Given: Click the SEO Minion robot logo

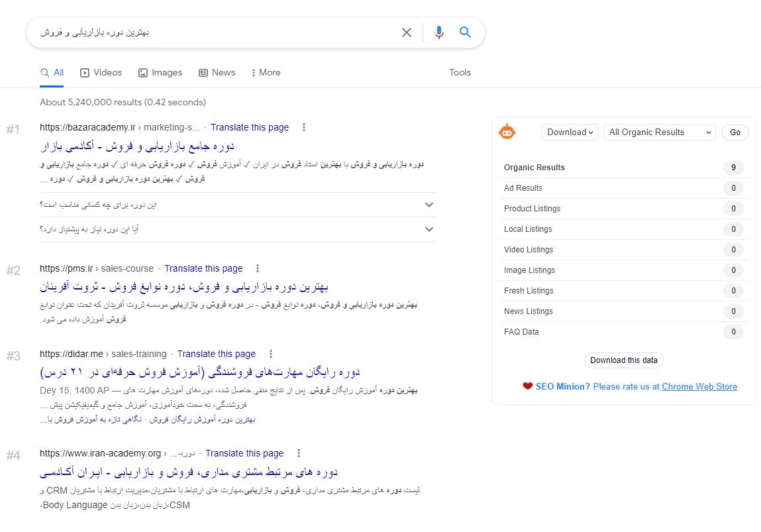Looking at the screenshot, I should click(507, 132).
